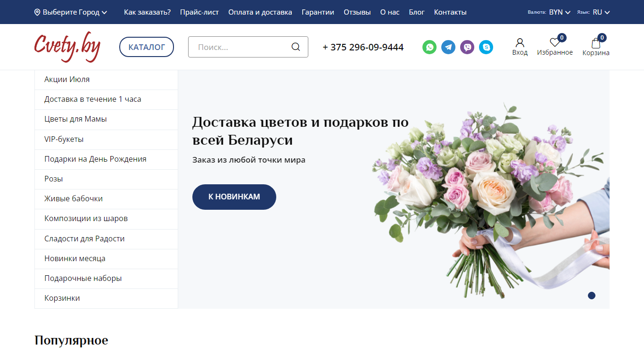
Task: Open Viber chat icon
Action: coord(467,47)
